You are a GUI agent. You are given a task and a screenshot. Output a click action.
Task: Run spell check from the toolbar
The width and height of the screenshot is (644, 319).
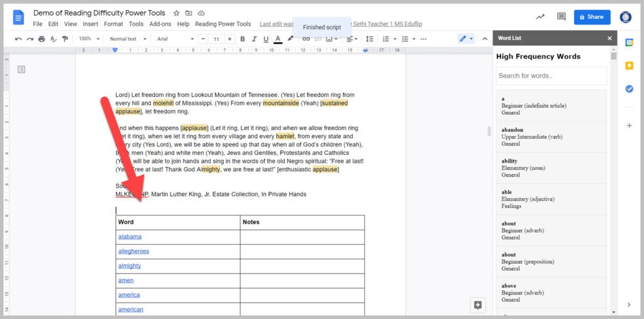coord(53,39)
